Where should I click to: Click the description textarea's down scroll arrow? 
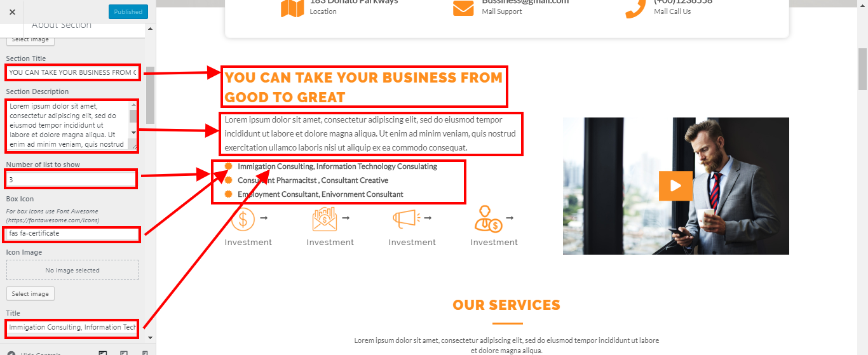point(133,132)
